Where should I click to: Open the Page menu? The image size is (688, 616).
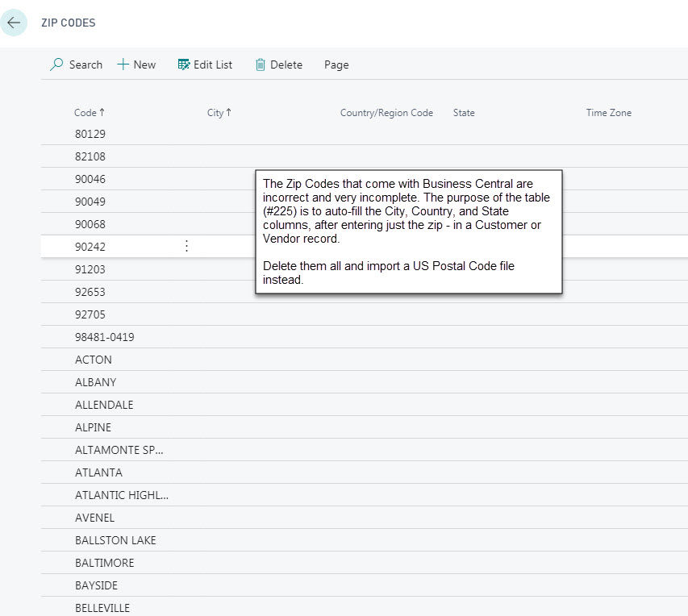336,65
